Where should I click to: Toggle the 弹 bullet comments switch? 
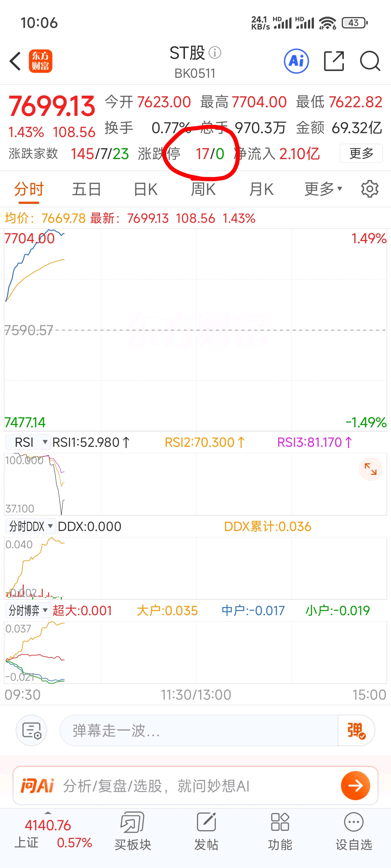coord(356,730)
